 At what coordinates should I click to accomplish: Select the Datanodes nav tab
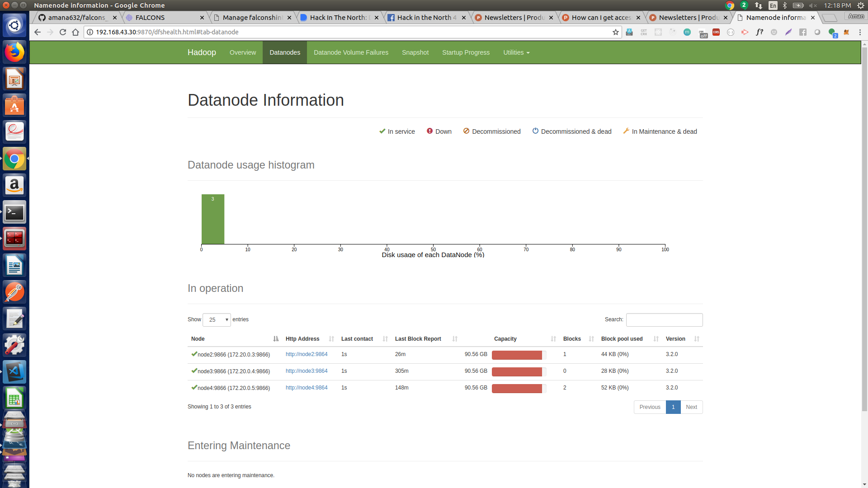[x=285, y=52]
